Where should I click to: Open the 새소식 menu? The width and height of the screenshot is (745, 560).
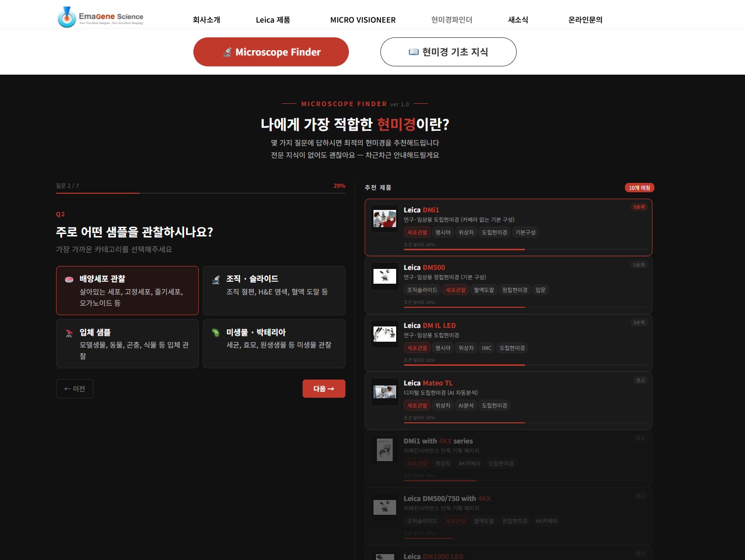[x=518, y=20]
